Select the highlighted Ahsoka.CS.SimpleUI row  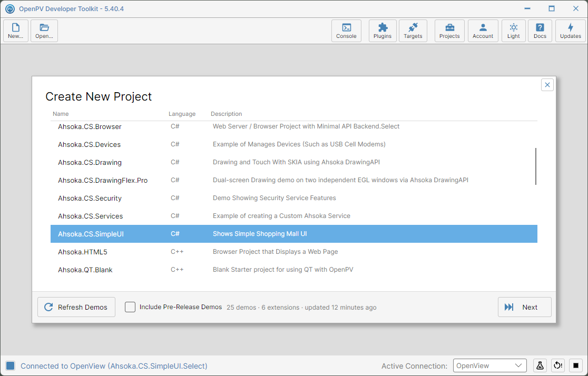click(x=293, y=234)
